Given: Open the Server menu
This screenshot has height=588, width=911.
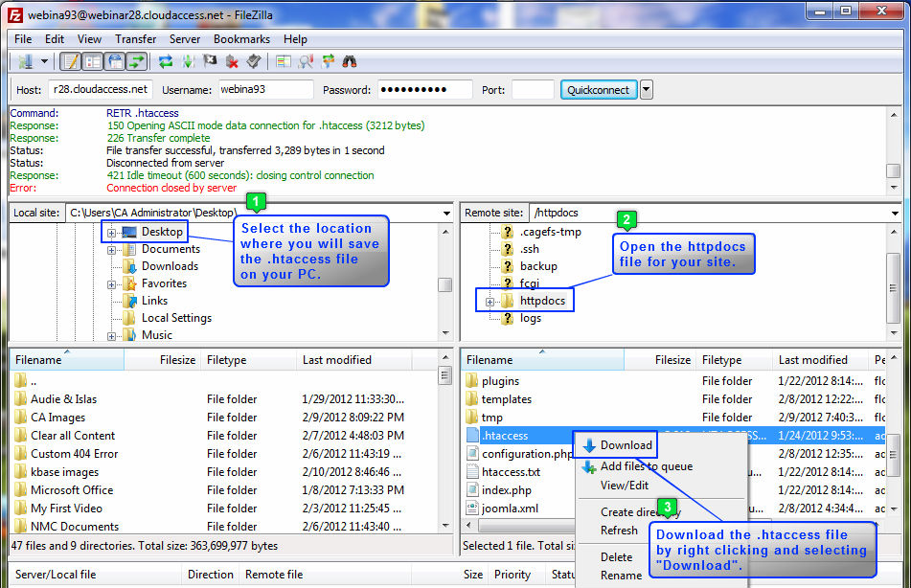Looking at the screenshot, I should pos(185,39).
